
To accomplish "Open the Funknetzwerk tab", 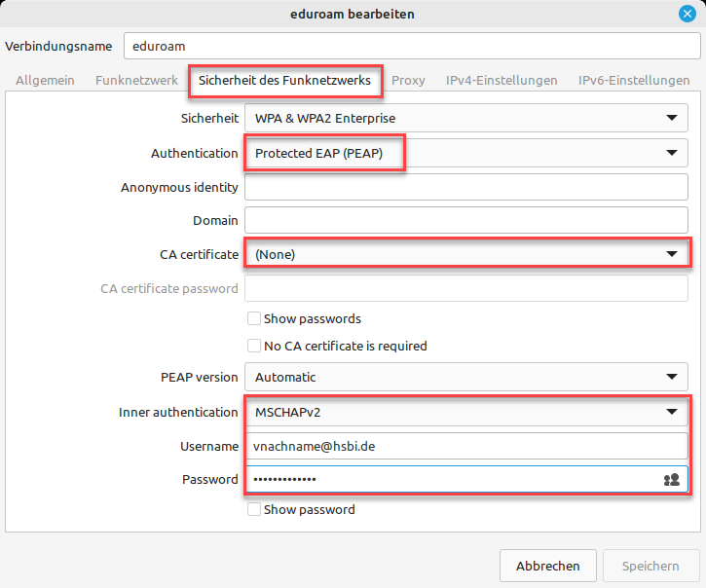I will [135, 81].
